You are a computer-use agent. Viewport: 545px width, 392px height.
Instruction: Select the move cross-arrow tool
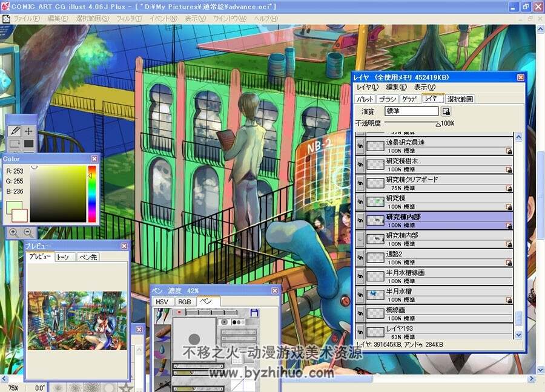[x=28, y=131]
